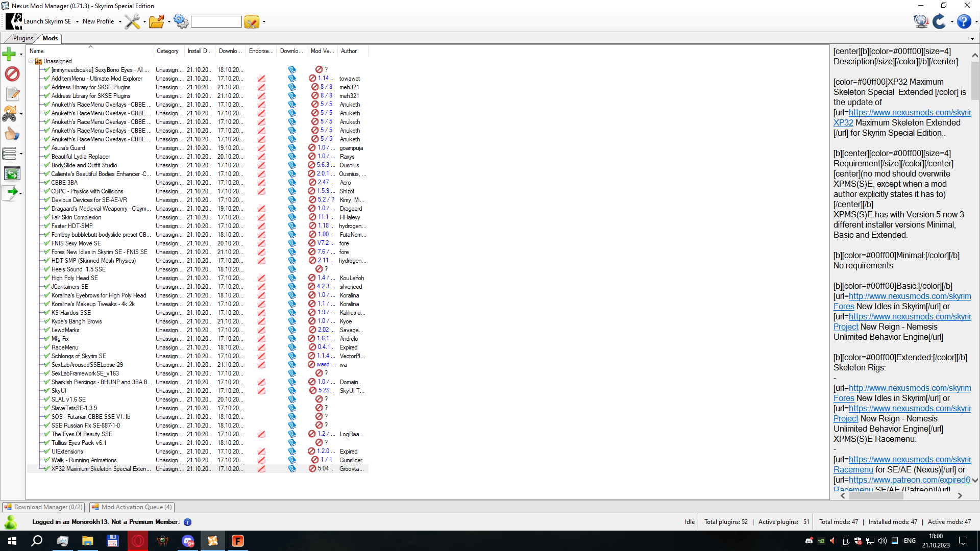
Task: Open the New Profile dropdown arrow
Action: 120,21
